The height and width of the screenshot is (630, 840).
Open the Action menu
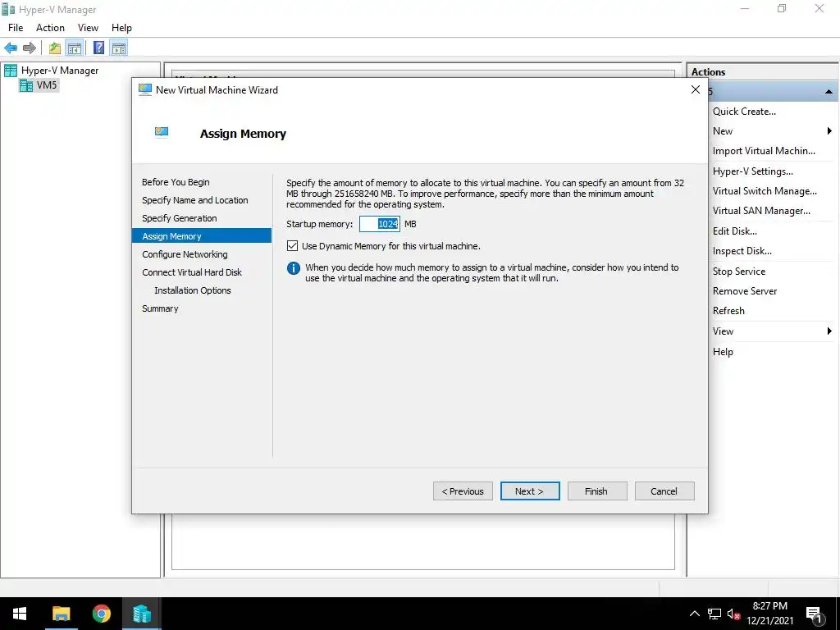click(x=50, y=28)
